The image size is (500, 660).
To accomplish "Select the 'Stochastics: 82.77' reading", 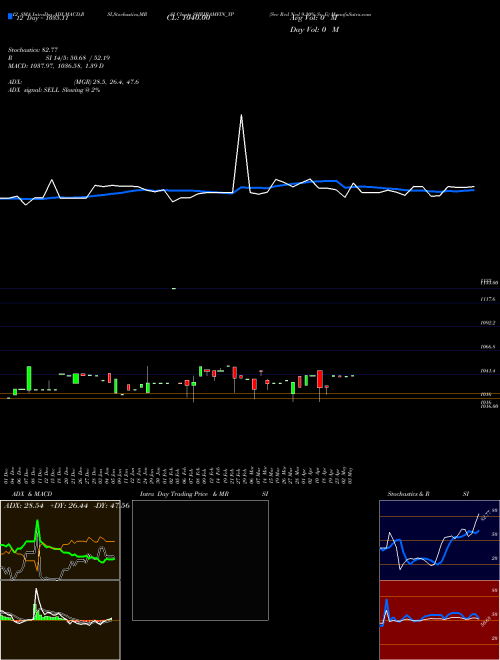I will click(x=33, y=50).
